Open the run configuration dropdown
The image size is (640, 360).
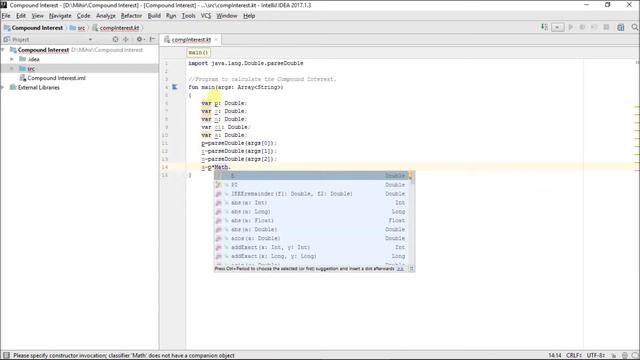click(558, 27)
